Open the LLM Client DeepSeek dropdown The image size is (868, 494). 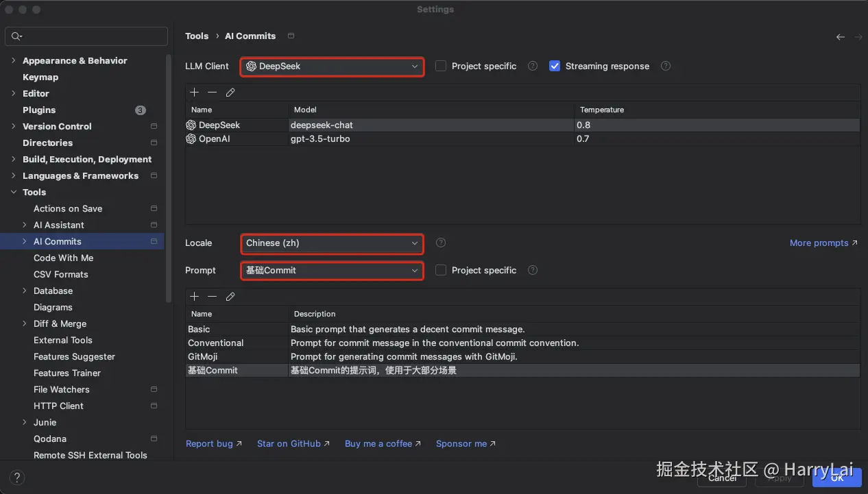tap(332, 66)
